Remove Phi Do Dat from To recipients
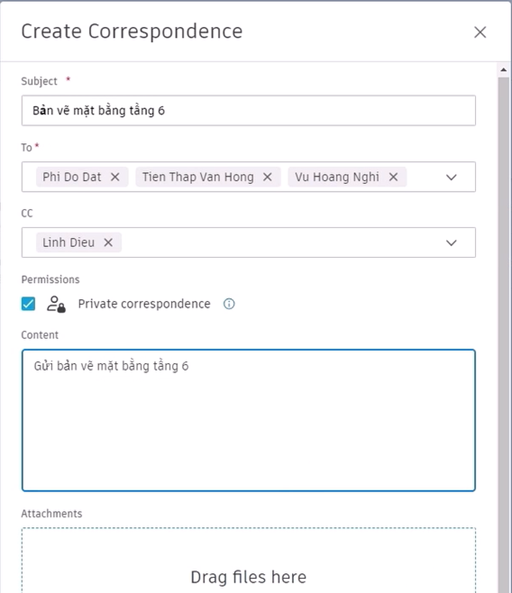512x593 pixels. [115, 177]
